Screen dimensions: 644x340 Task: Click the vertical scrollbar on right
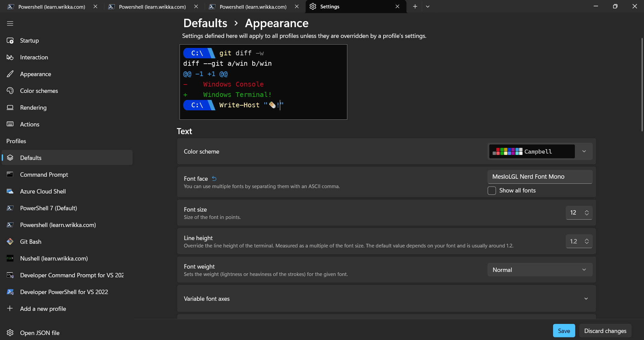(642, 84)
